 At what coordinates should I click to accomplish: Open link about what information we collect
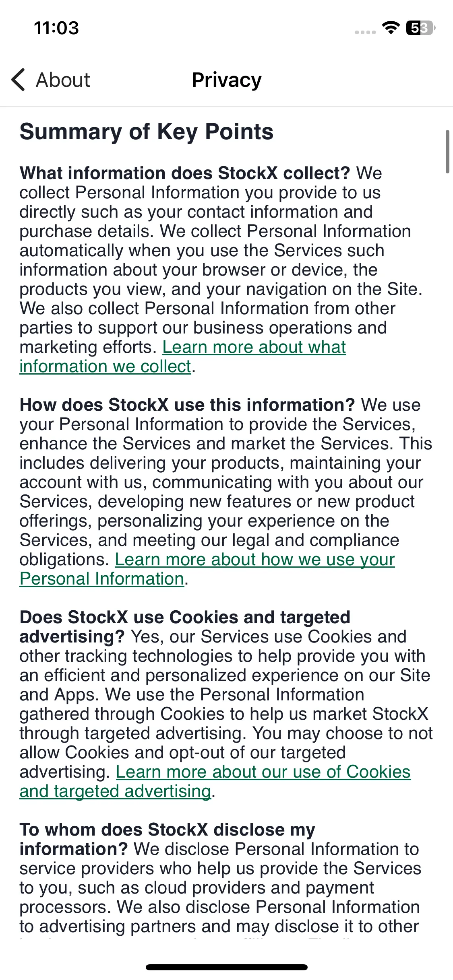(183, 357)
